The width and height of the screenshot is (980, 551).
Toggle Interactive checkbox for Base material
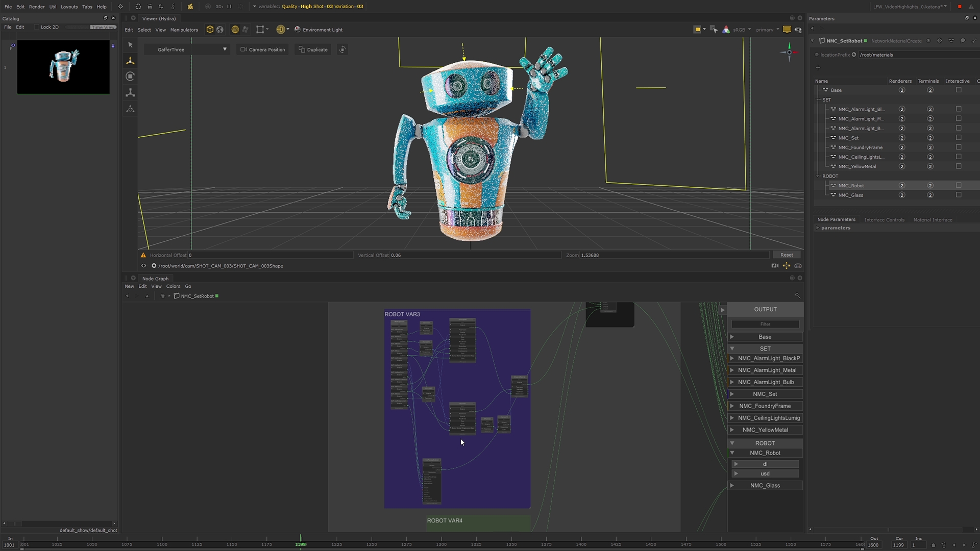(x=959, y=90)
